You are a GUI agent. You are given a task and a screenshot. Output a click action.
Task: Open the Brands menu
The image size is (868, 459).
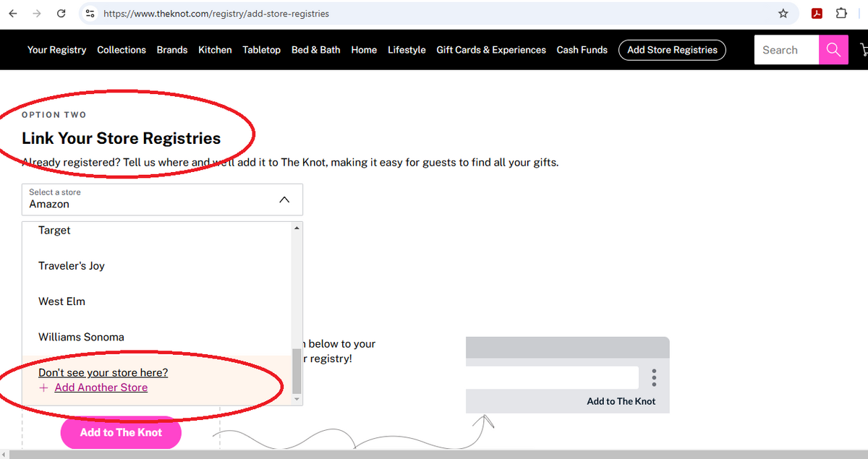[x=172, y=50]
